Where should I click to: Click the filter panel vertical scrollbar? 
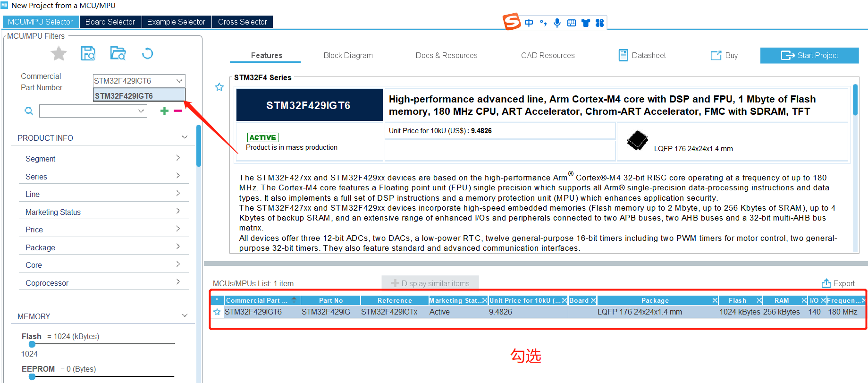coord(199,145)
